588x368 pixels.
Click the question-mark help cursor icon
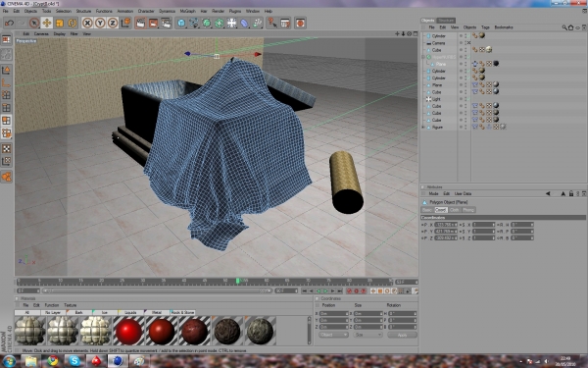[271, 24]
